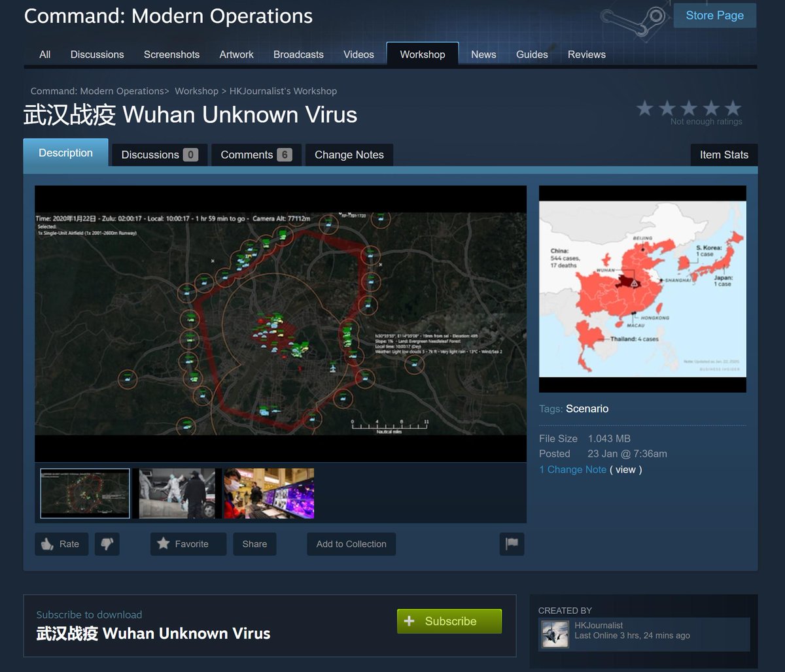The height and width of the screenshot is (672, 785).
Task: Click HKJournalist's avatar image
Action: click(555, 633)
